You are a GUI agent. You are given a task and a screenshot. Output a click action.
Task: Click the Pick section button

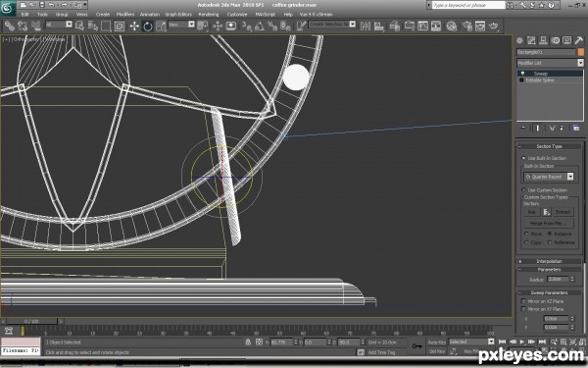(531, 212)
